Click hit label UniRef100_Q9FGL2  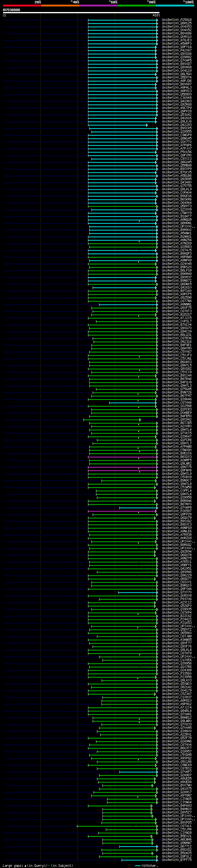pos(177,857)
